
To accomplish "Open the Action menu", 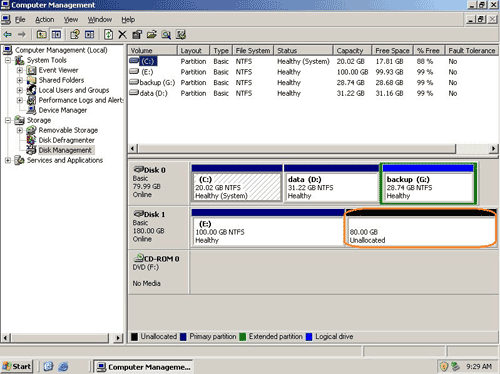I will 44,20.
